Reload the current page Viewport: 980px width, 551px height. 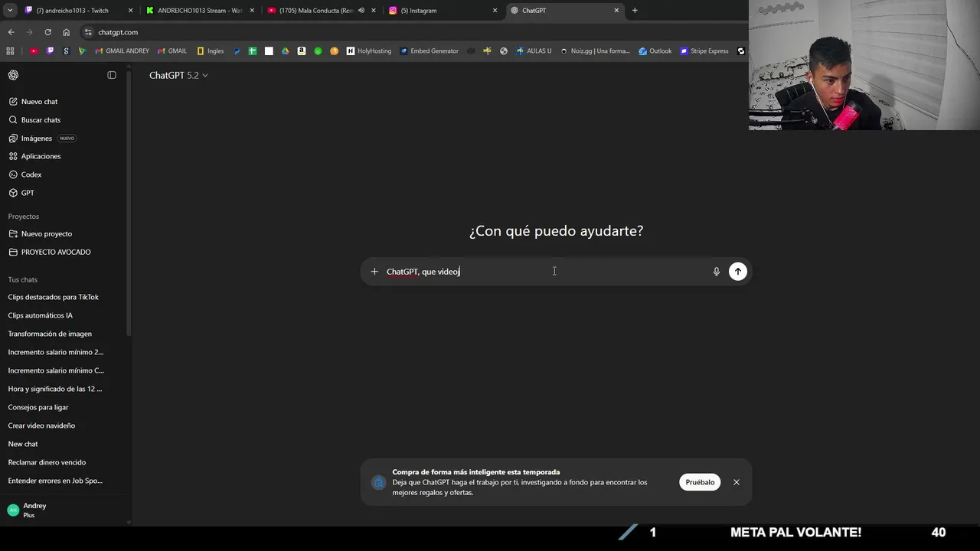[x=47, y=32]
